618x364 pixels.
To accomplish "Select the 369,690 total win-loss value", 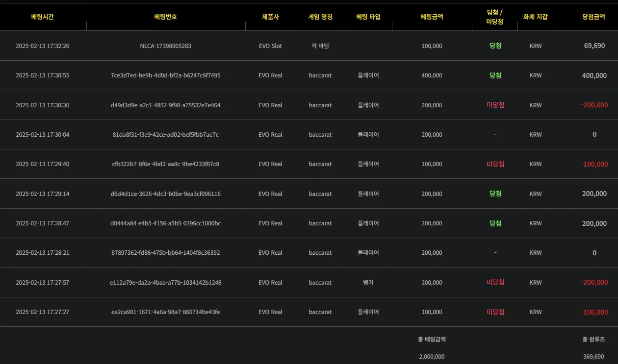I will click(593, 357).
